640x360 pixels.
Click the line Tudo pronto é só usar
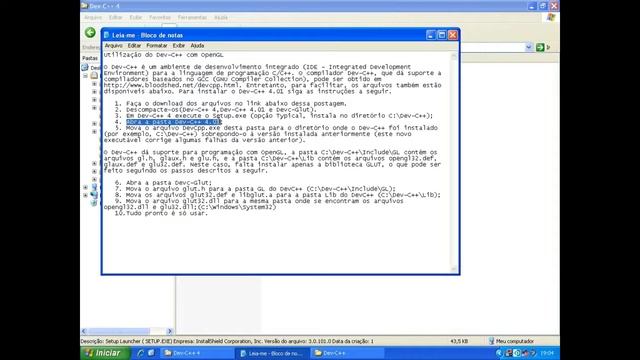click(167, 213)
